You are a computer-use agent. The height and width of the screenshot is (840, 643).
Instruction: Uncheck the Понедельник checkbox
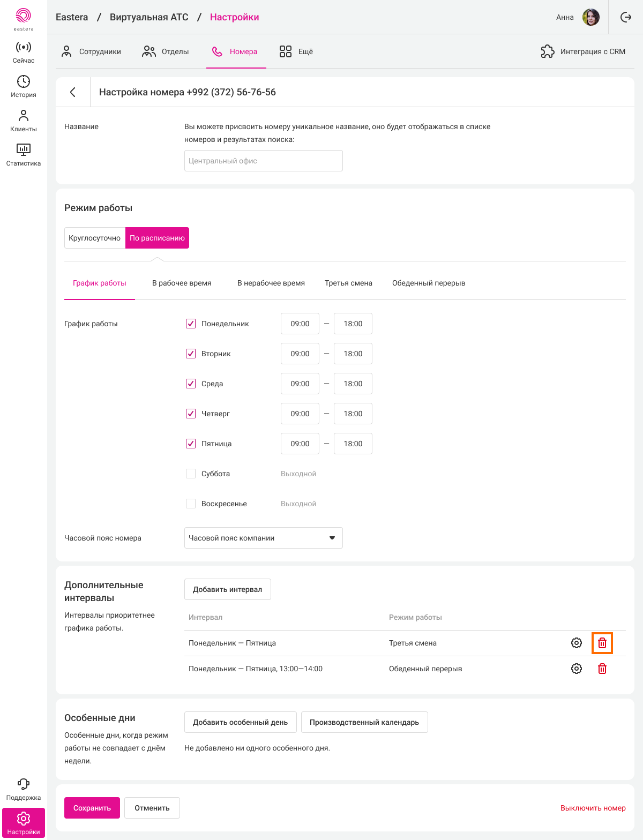pyautogui.click(x=191, y=324)
